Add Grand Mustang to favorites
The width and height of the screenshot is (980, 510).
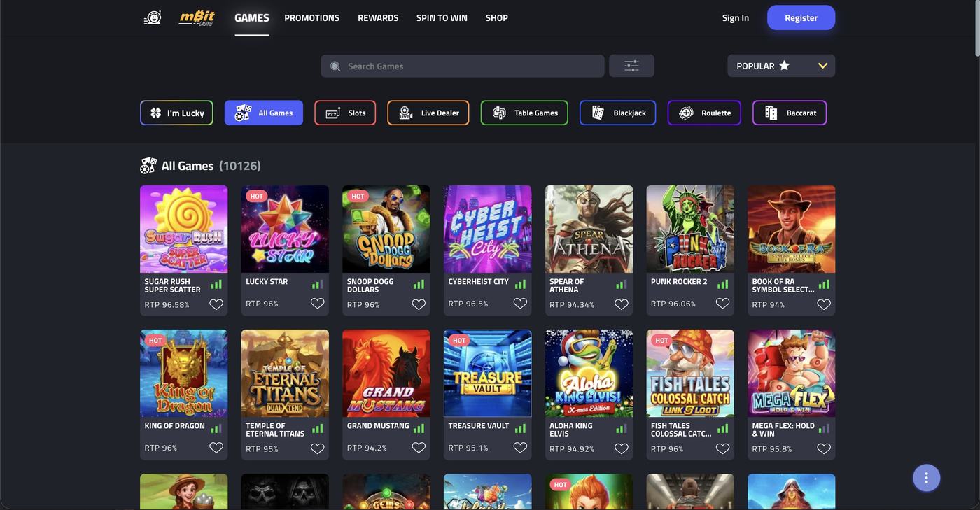[x=419, y=448]
